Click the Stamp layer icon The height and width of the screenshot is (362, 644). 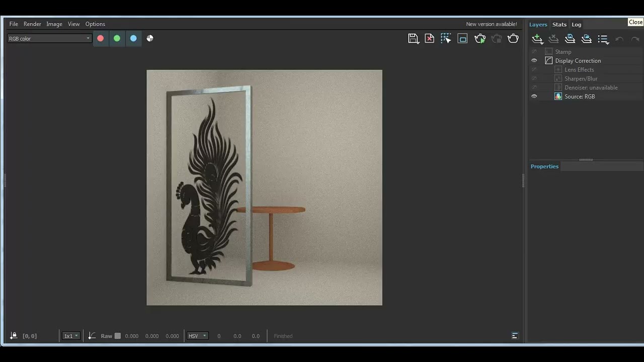(549, 52)
